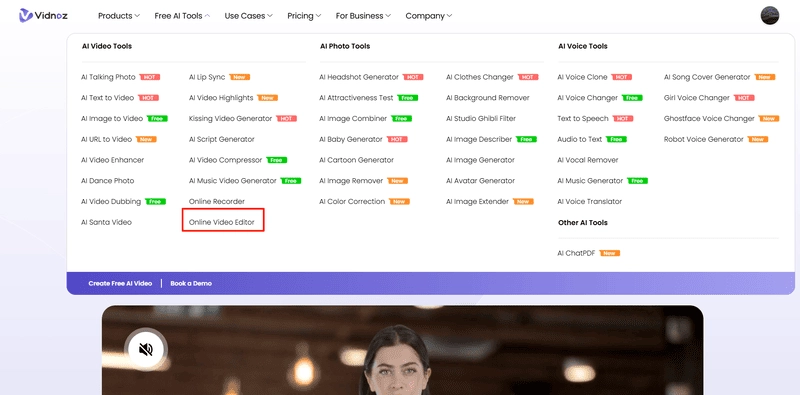Choose Audio to Text
800x395 pixels.
(x=580, y=139)
